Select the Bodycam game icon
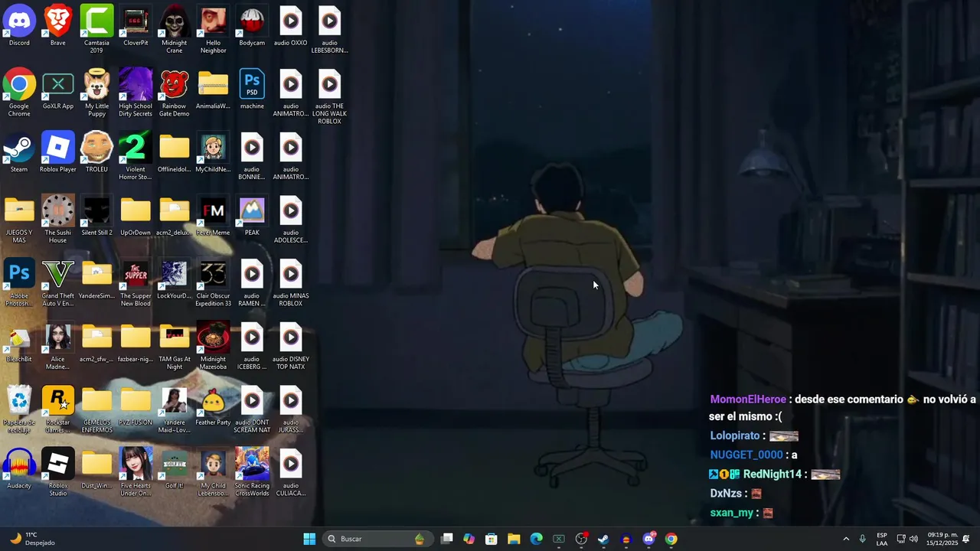Image resolution: width=980 pixels, height=551 pixels. tap(252, 26)
